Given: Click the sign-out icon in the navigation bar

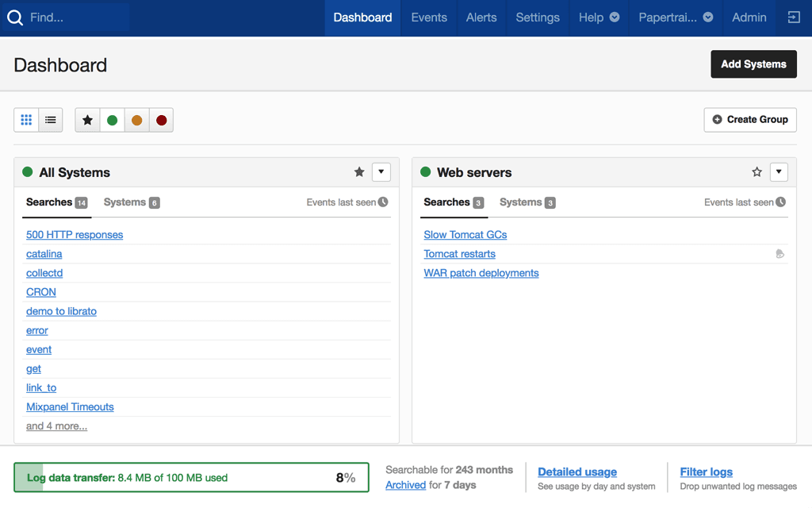Looking at the screenshot, I should point(794,17).
